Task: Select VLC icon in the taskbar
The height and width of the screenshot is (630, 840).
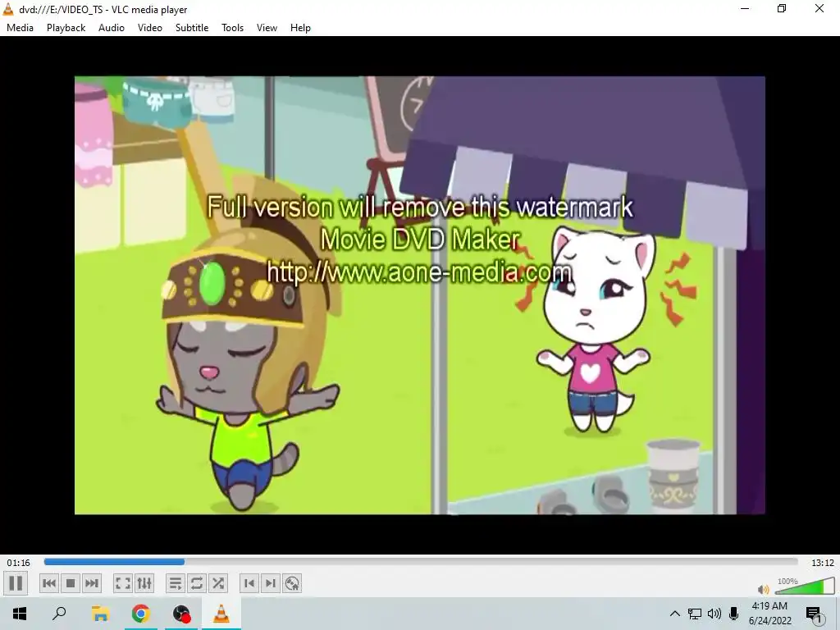Action: [x=221, y=614]
